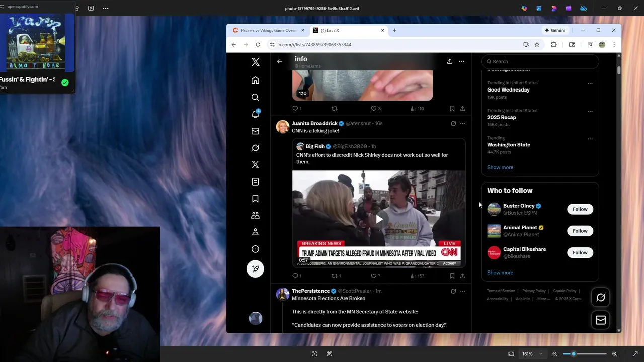
Task: Open the 2025 Recap trending topic
Action: click(501, 117)
